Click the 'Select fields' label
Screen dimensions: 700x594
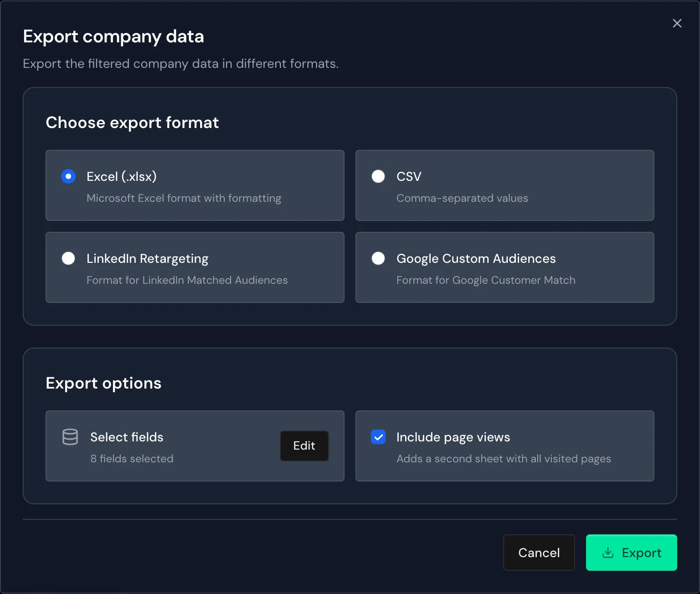(127, 437)
